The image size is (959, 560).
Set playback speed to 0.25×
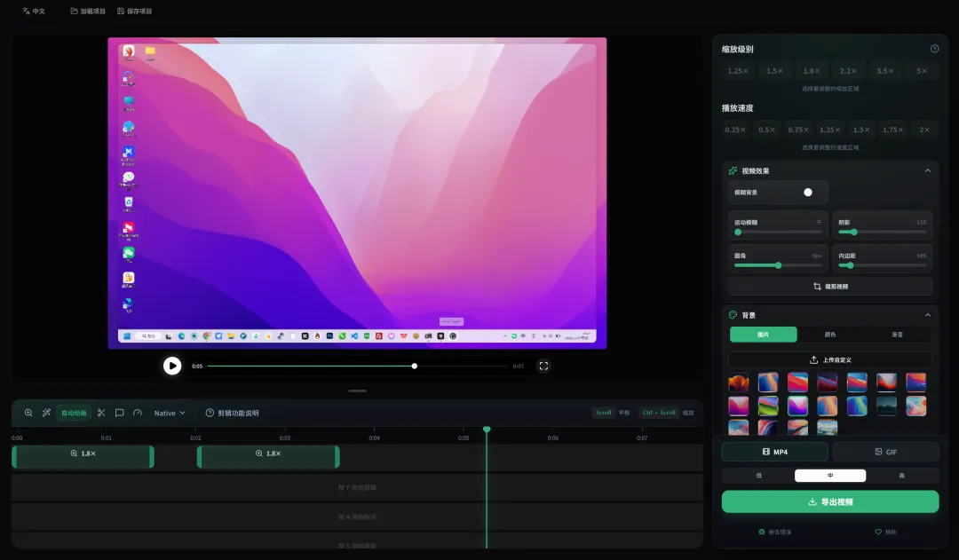click(734, 130)
